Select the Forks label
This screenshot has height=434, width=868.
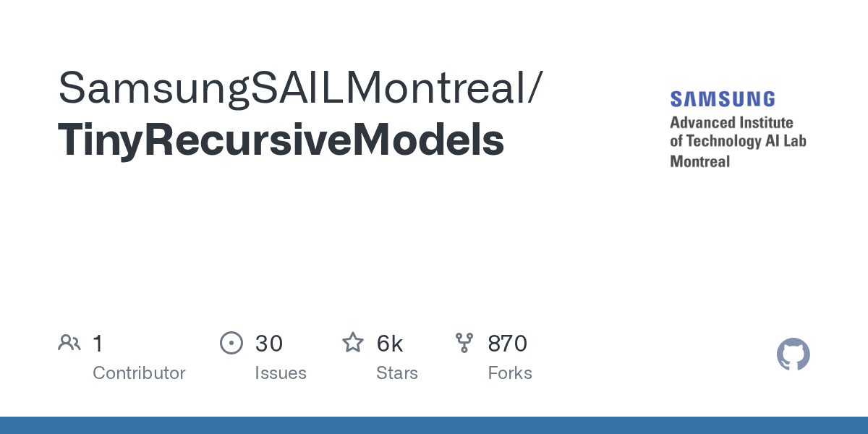[510, 373]
